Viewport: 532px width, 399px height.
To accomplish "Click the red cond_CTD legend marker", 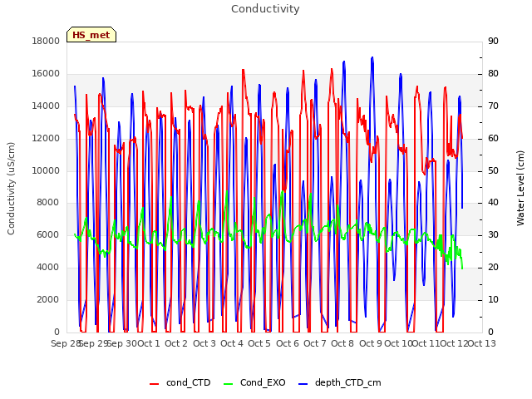I will click(154, 384).
